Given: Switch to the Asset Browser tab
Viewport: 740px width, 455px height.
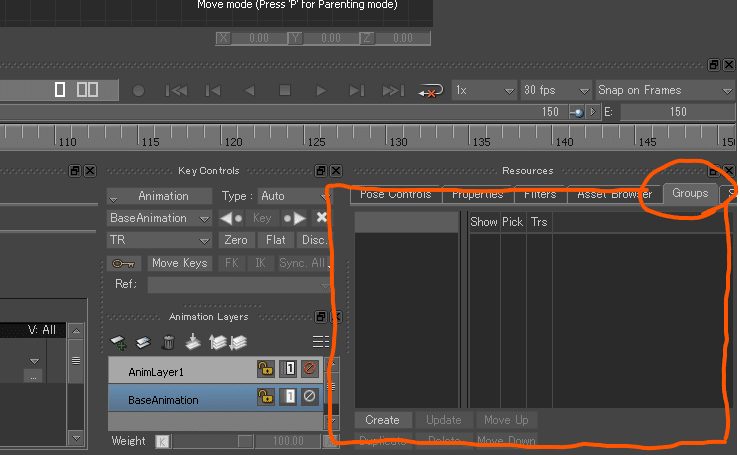Looking at the screenshot, I should point(615,194).
